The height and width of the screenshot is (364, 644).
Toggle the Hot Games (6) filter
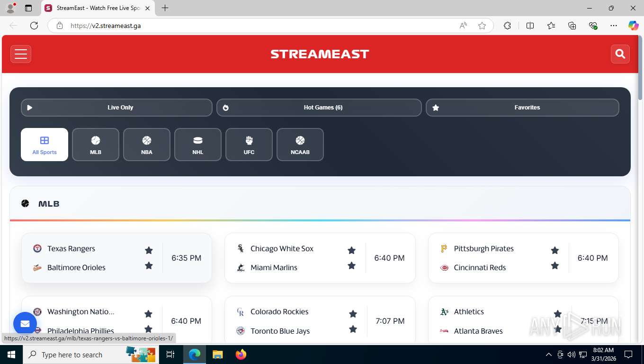pos(319,108)
